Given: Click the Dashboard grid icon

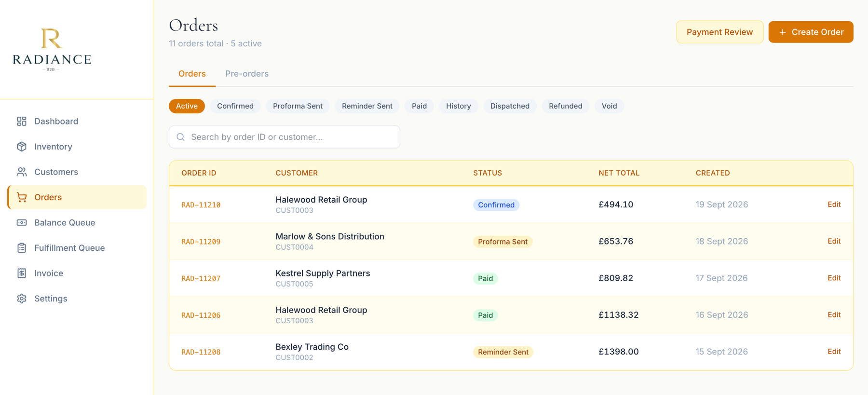Looking at the screenshot, I should point(22,121).
